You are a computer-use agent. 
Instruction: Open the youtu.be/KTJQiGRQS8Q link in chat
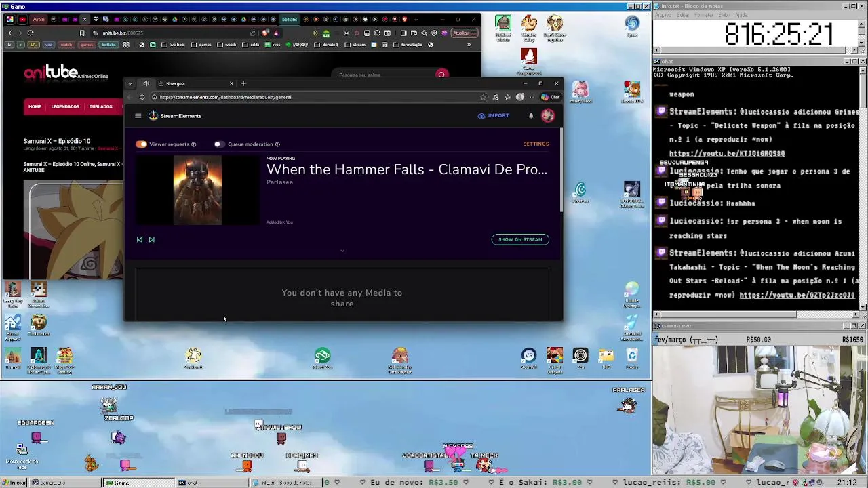coord(727,154)
